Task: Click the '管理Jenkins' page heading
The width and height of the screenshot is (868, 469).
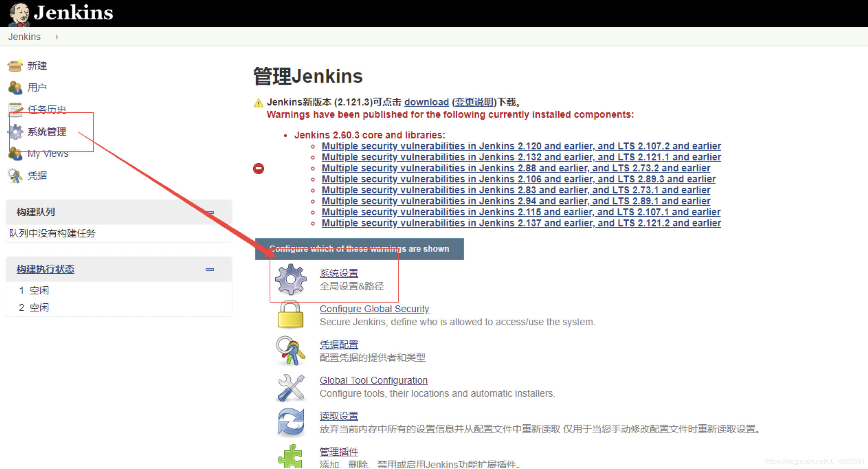Action: [x=308, y=76]
